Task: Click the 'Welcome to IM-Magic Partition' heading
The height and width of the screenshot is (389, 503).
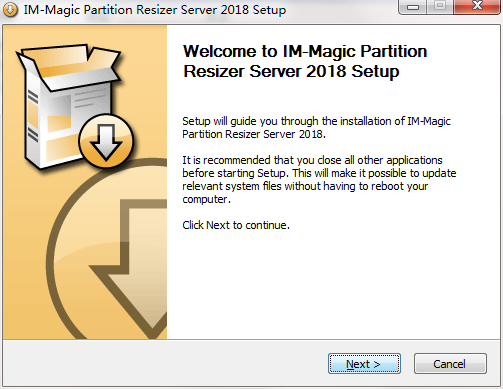Action: tap(305, 61)
